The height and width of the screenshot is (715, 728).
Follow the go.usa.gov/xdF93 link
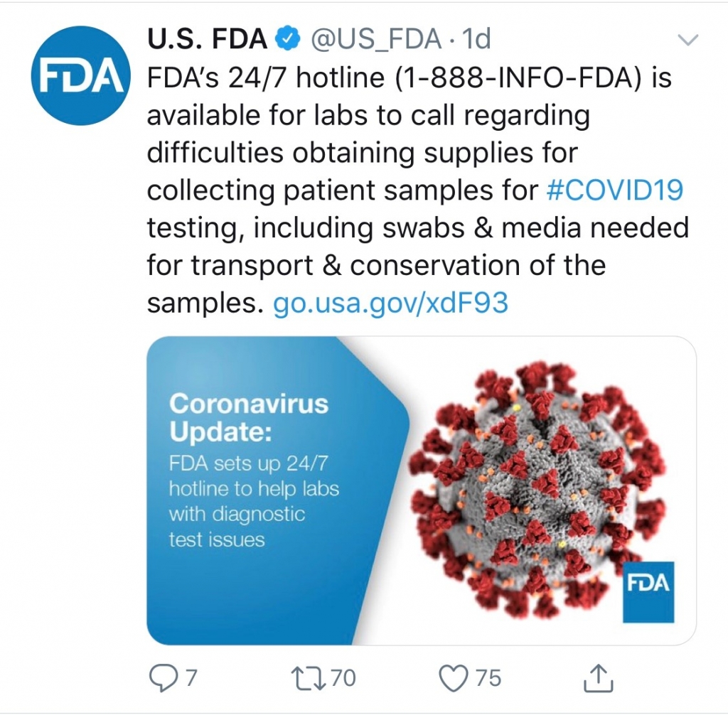click(391, 303)
